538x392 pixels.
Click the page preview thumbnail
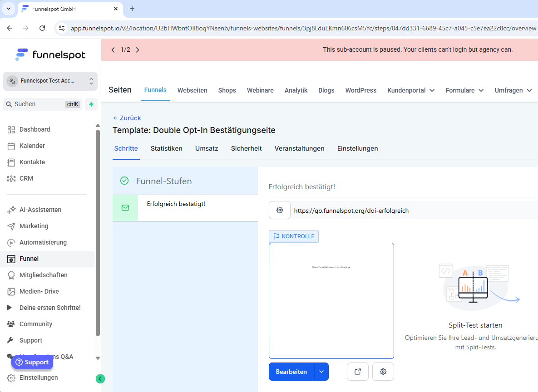331,301
